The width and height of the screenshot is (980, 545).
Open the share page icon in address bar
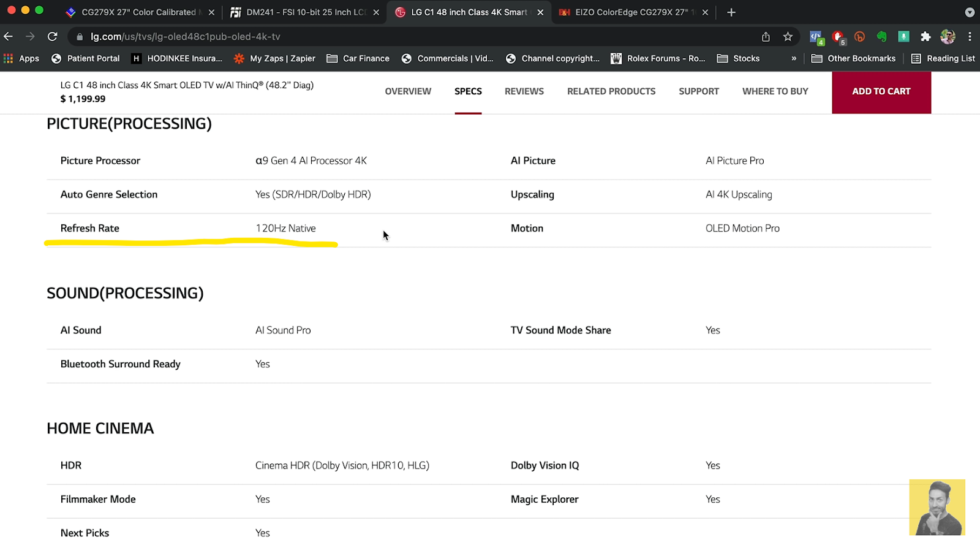[x=766, y=37]
